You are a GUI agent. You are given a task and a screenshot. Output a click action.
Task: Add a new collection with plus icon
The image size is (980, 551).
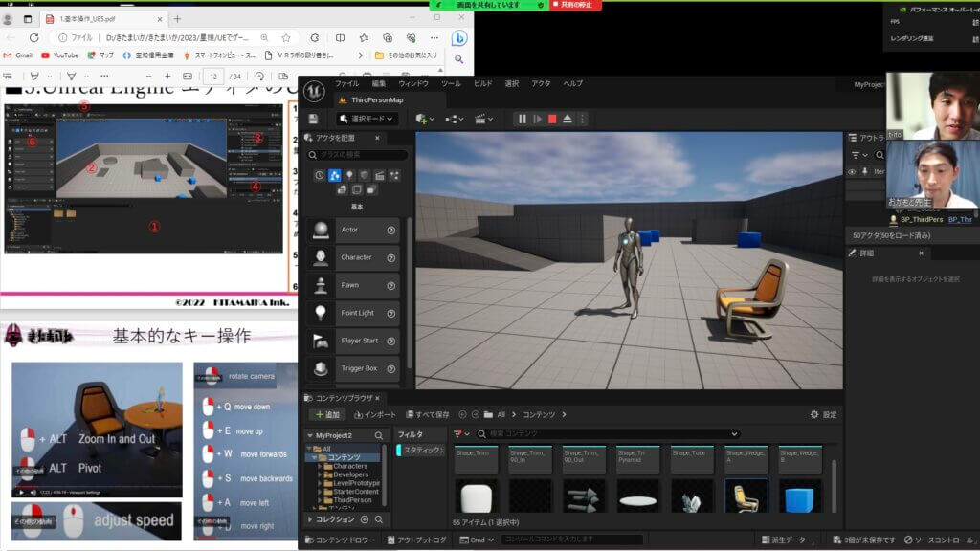click(365, 519)
